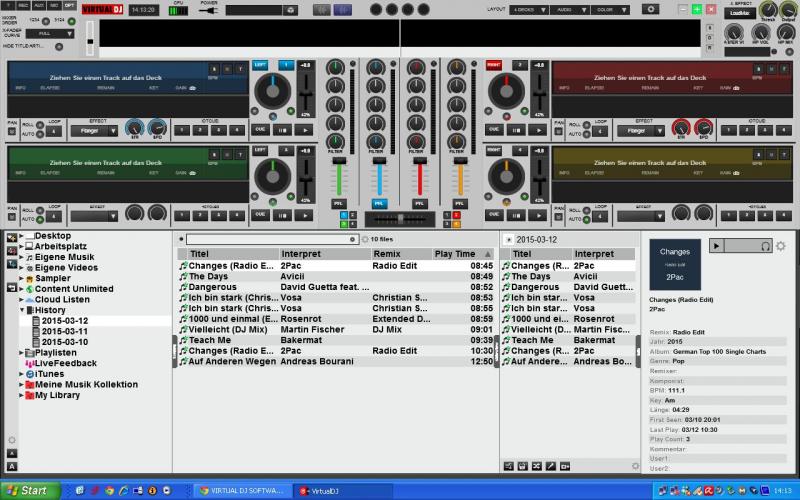Image resolution: width=800 pixels, height=500 pixels.
Task: Click the gear icon beside the 10 files count
Action: (x=365, y=239)
